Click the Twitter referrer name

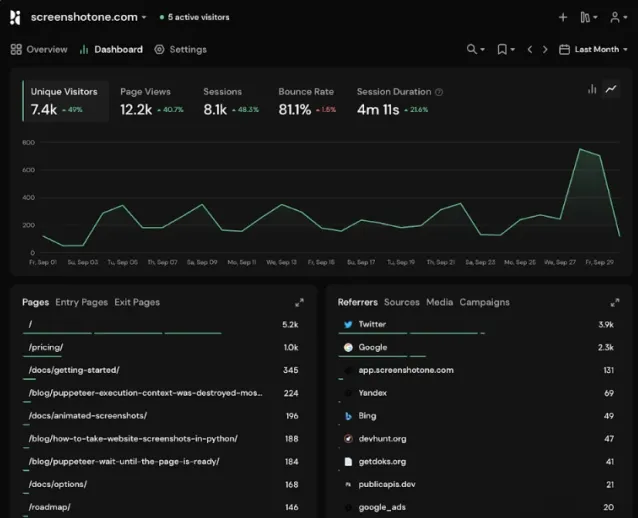pyautogui.click(x=372, y=324)
